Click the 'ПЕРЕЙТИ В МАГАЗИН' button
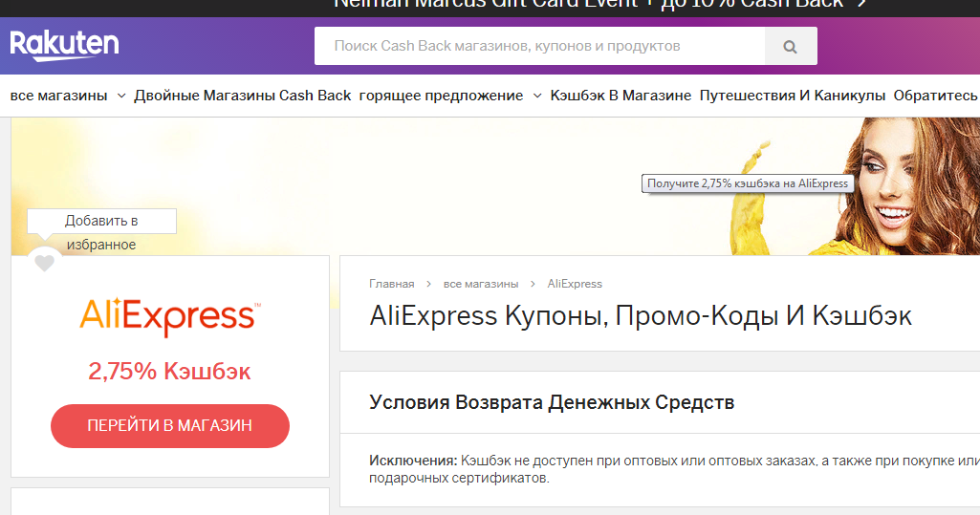 click(170, 426)
